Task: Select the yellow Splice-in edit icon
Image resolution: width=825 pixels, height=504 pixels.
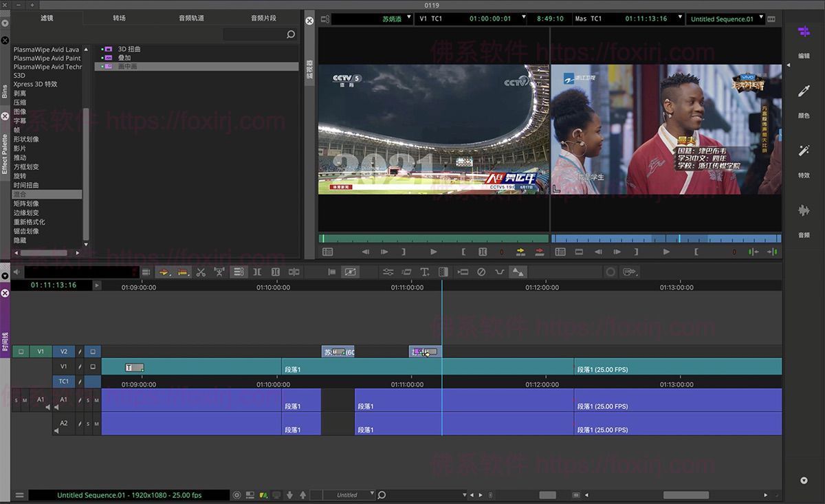Action: click(x=164, y=272)
